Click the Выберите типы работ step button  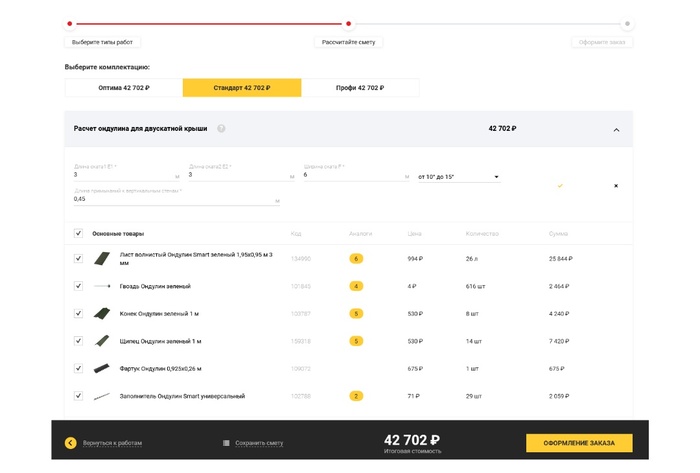coord(104,42)
